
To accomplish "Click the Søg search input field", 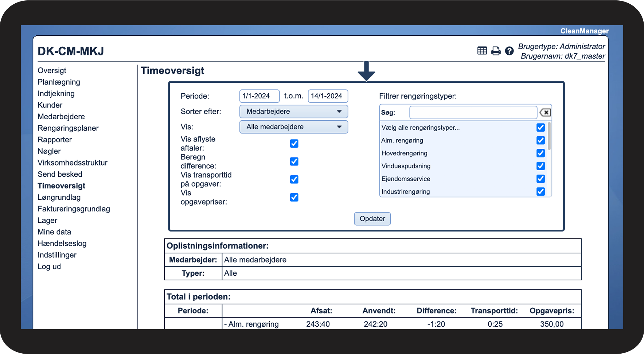I will pyautogui.click(x=473, y=112).
